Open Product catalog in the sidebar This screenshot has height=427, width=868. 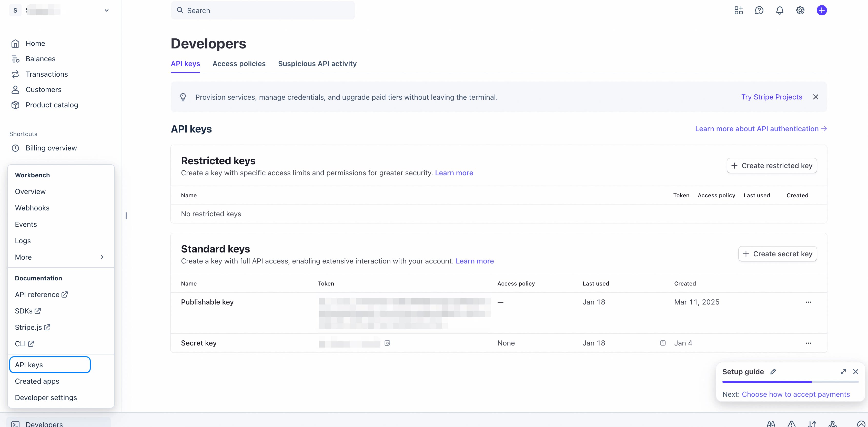pos(45,105)
